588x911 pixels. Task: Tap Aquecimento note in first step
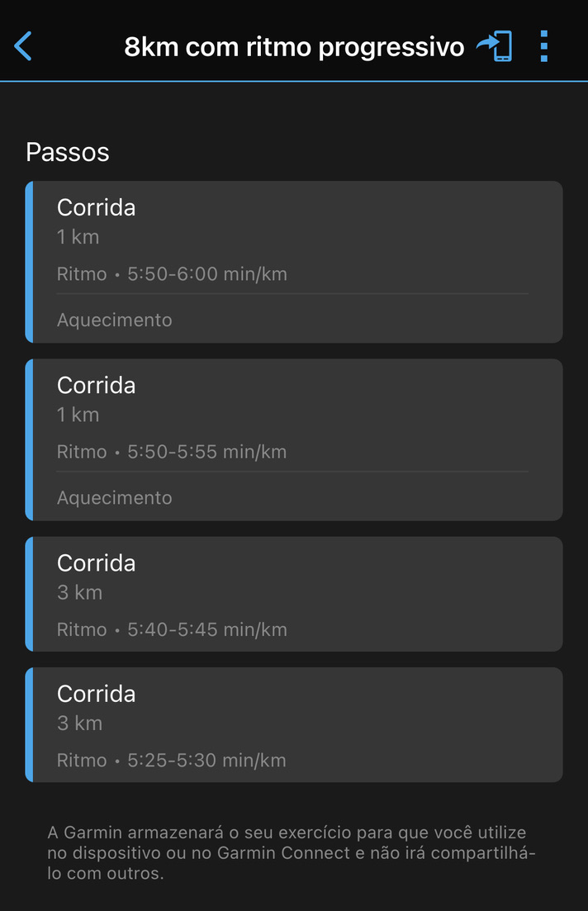(x=115, y=320)
